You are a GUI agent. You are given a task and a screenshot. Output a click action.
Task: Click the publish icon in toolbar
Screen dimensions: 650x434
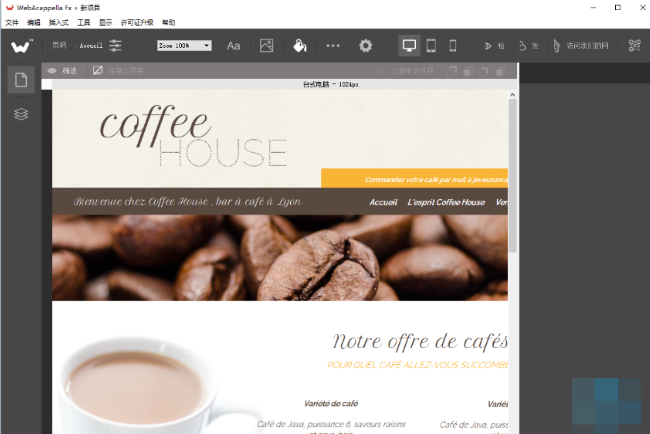pyautogui.click(x=523, y=46)
